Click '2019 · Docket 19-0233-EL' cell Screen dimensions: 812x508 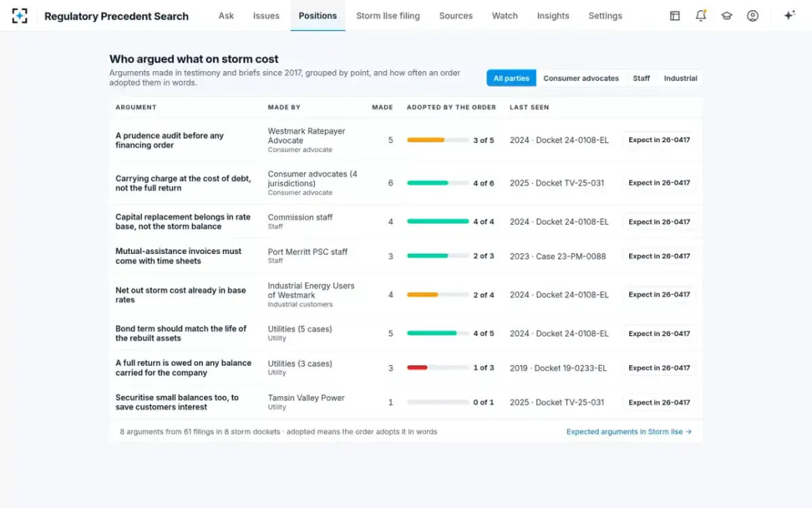[x=558, y=368]
